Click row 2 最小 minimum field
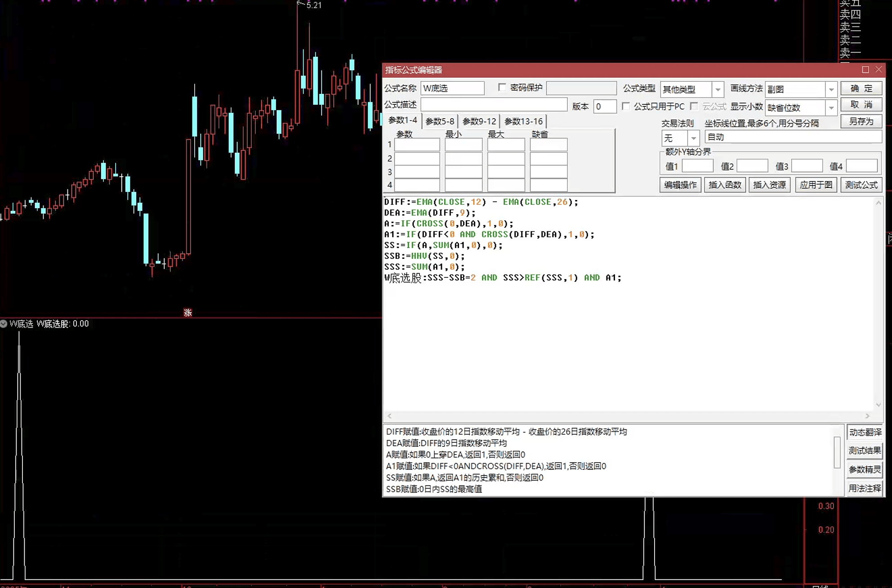The width and height of the screenshot is (892, 588). 464,158
